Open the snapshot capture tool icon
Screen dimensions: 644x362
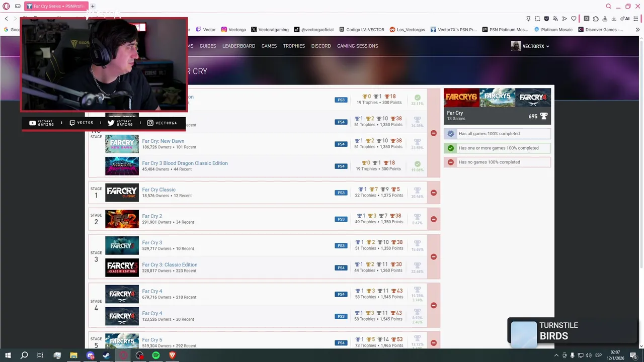(537, 19)
